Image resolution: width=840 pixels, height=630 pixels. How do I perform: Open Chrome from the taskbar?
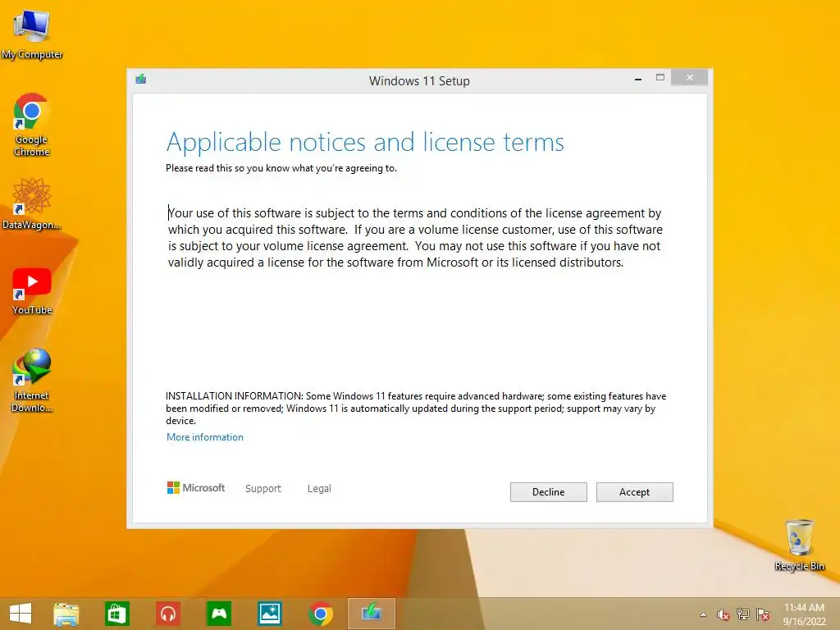click(321, 614)
